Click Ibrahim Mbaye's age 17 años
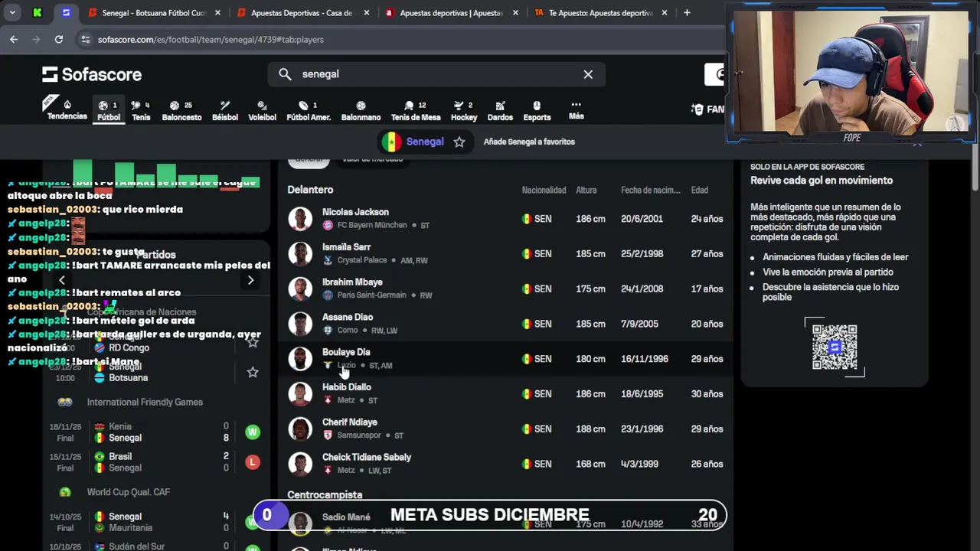The image size is (980, 551). (707, 289)
